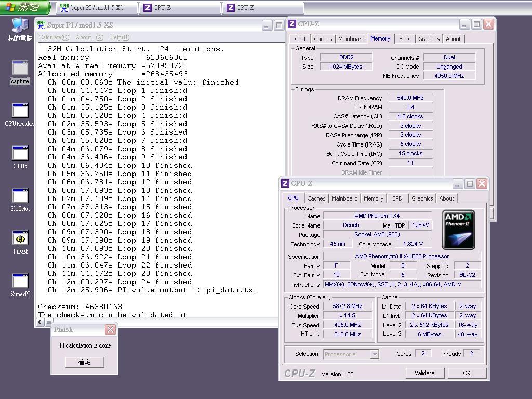Image resolution: width=532 pixels, height=399 pixels.
Task: Close the front CPU-Z window
Action: tap(482, 184)
